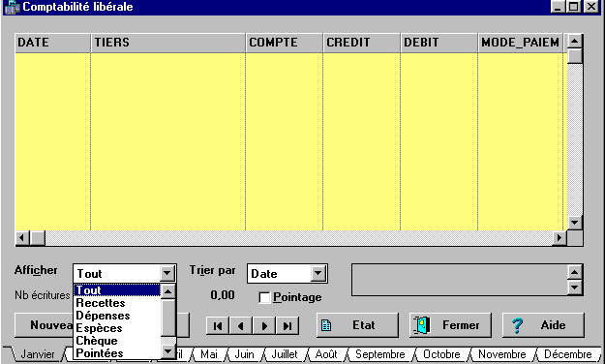605x364 pixels.
Task: Switch to the Juillet tab
Action: point(285,354)
